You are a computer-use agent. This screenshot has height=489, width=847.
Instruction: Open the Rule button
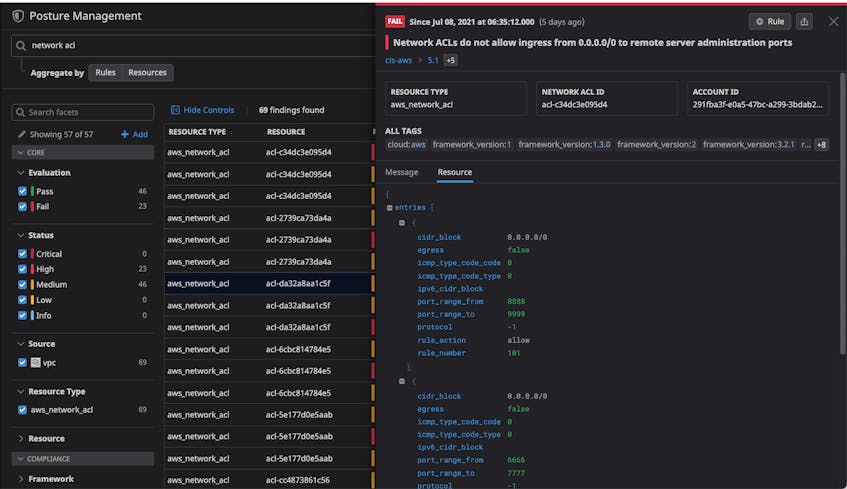770,22
